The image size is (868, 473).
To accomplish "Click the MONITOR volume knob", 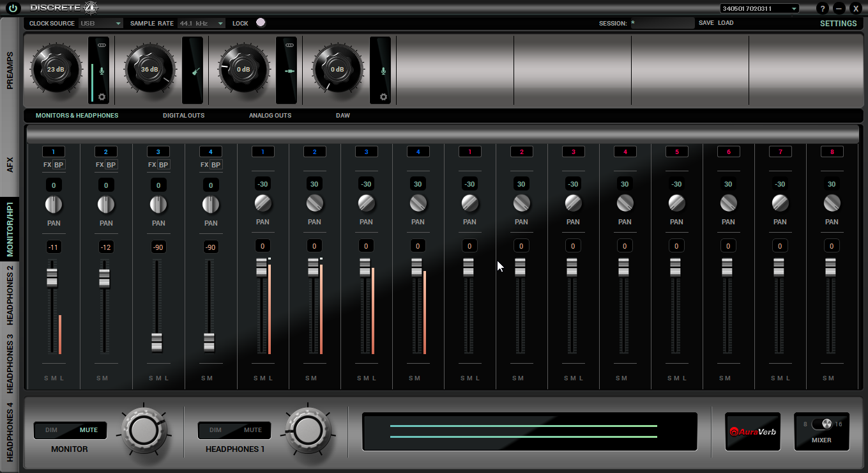I will tap(144, 430).
